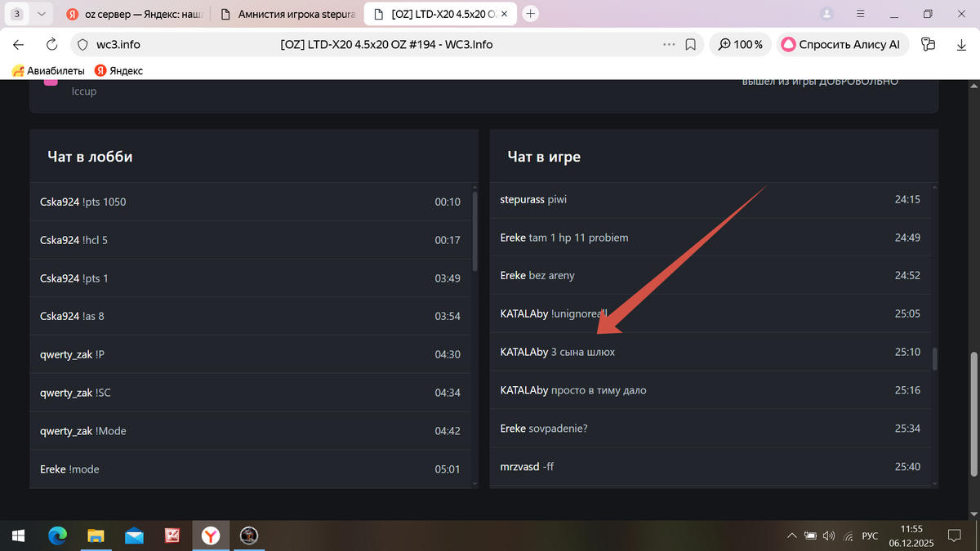The image size is (980, 551).
Task: Click the 100% zoom level indicator
Action: click(740, 45)
